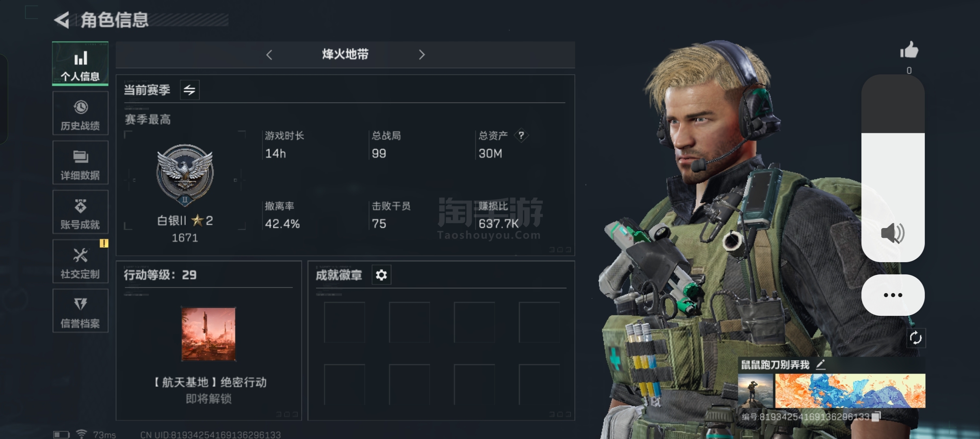Edit the nickname 鼠鼠跑刀别弄我 via the pencil icon

821,365
